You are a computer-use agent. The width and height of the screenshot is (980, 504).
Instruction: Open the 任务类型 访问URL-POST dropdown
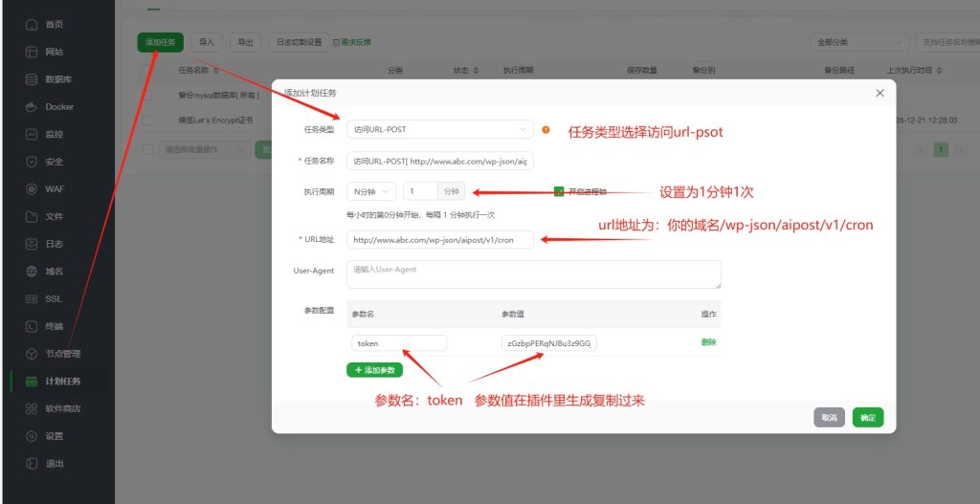click(x=440, y=129)
